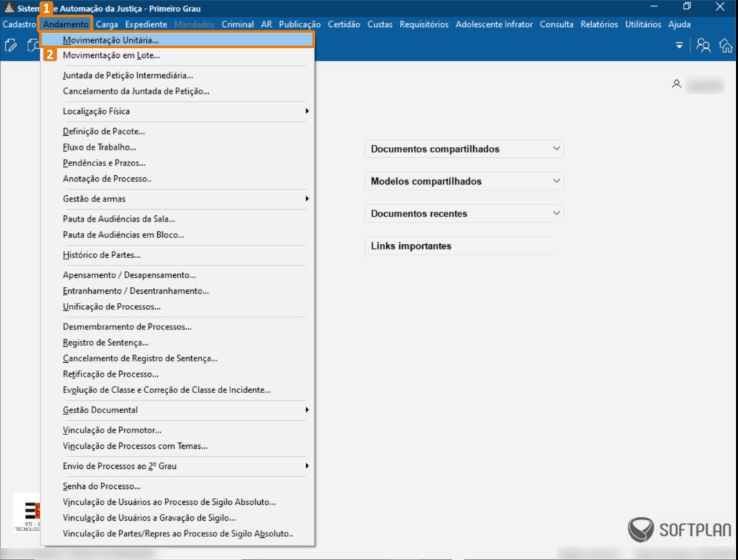Click the edit document toolbar icon
Viewport: 738px width, 560px height.
coord(10,46)
